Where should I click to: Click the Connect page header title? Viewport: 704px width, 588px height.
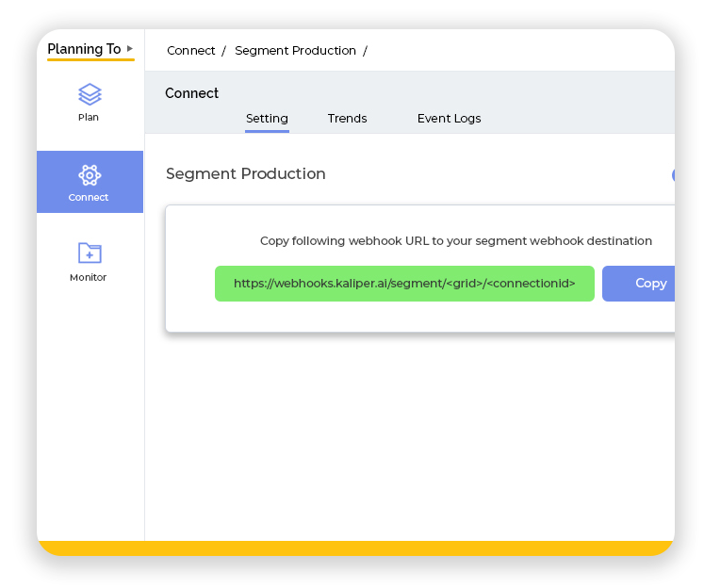[192, 93]
